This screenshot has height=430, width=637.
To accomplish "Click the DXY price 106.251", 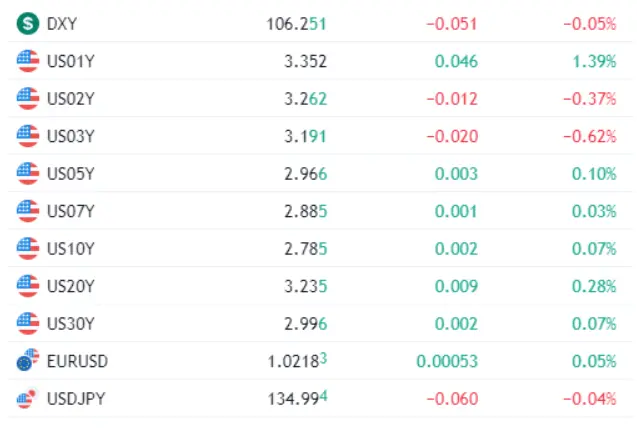I will click(x=296, y=24).
